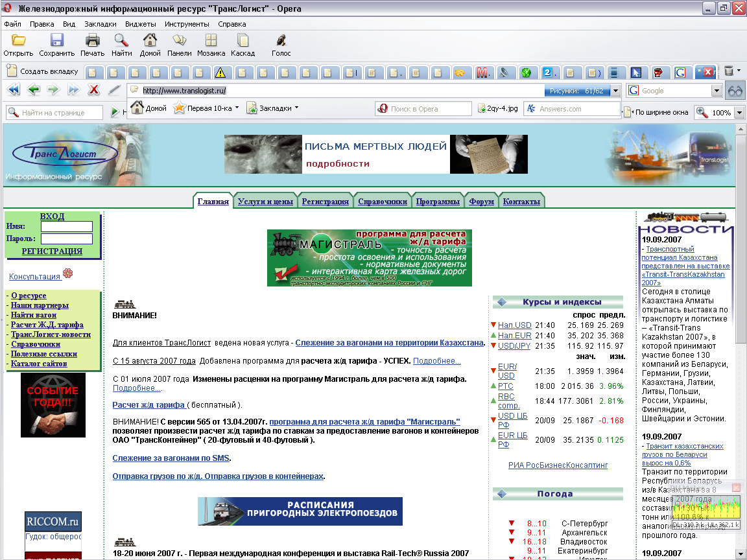Click the Каскад cascade windows icon
747x560 pixels.
243,40
